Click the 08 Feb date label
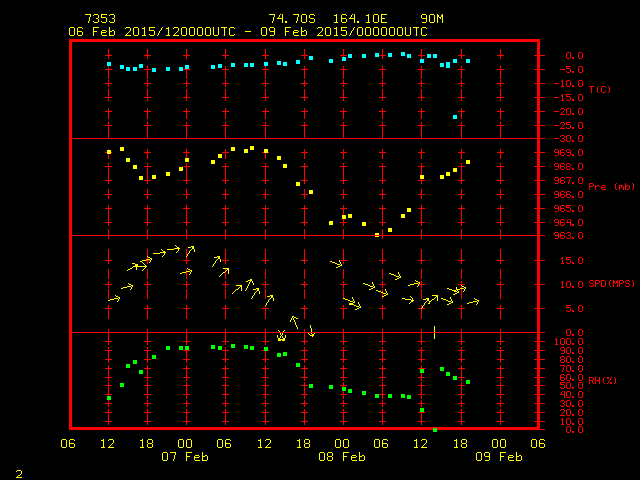640x480 pixels. coord(342,457)
